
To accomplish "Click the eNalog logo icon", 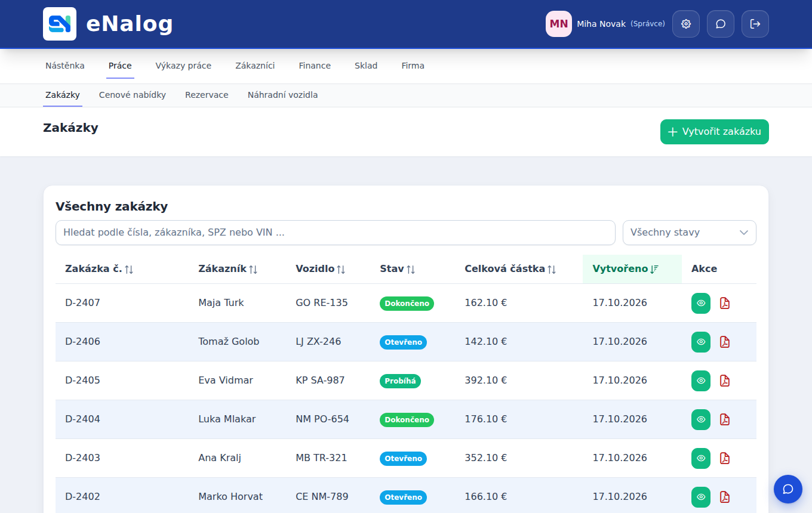I will [60, 24].
